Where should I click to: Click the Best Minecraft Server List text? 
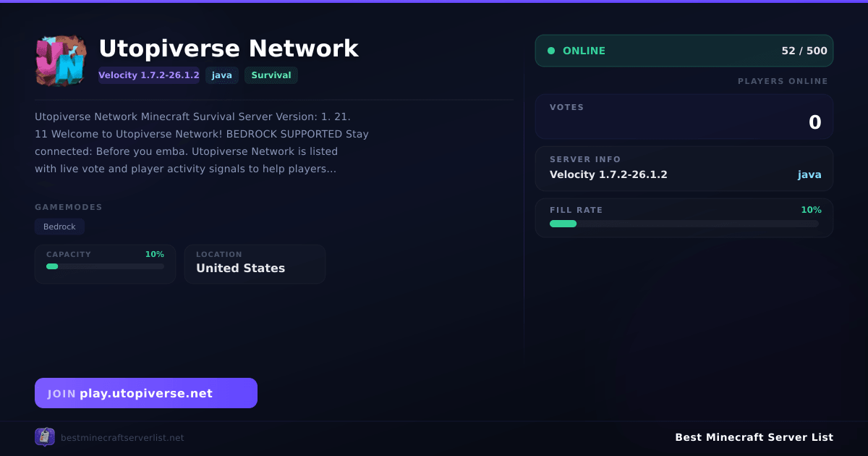coord(754,437)
